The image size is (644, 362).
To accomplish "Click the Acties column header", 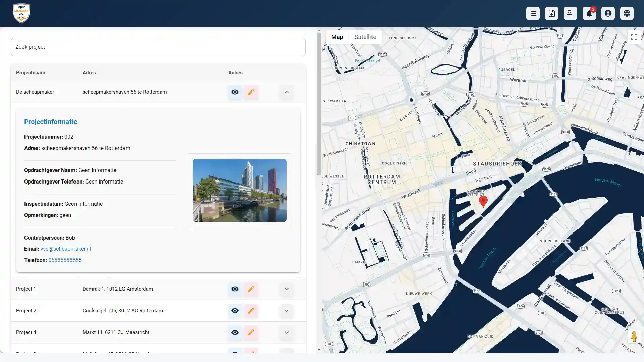I will [x=235, y=73].
